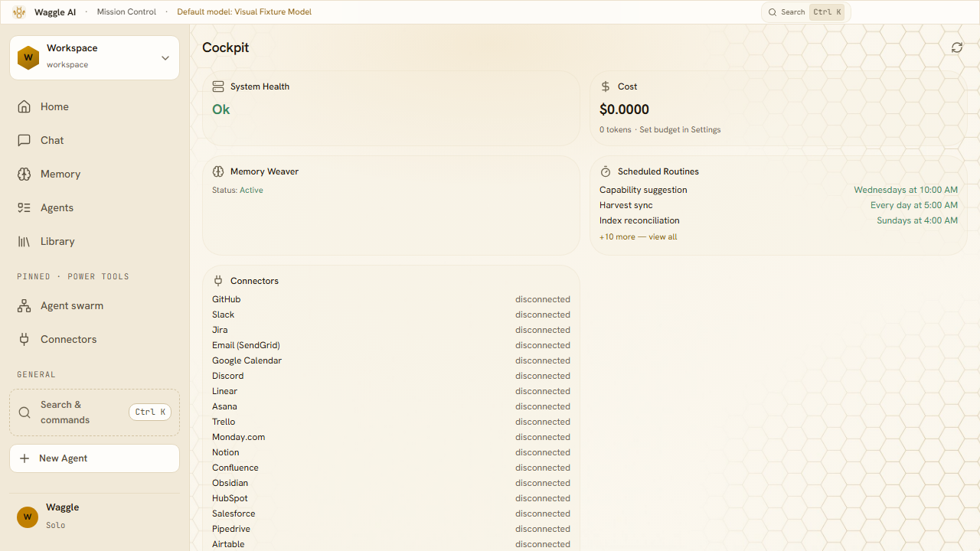Click the Library books icon
Viewport: 980px width, 551px height.
tap(24, 241)
